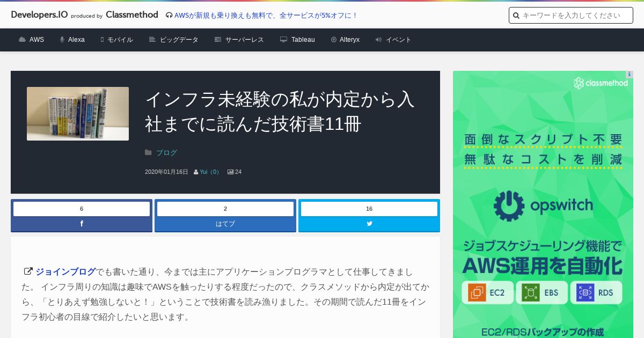Click the circle icon next to Alteryx

pos(334,40)
